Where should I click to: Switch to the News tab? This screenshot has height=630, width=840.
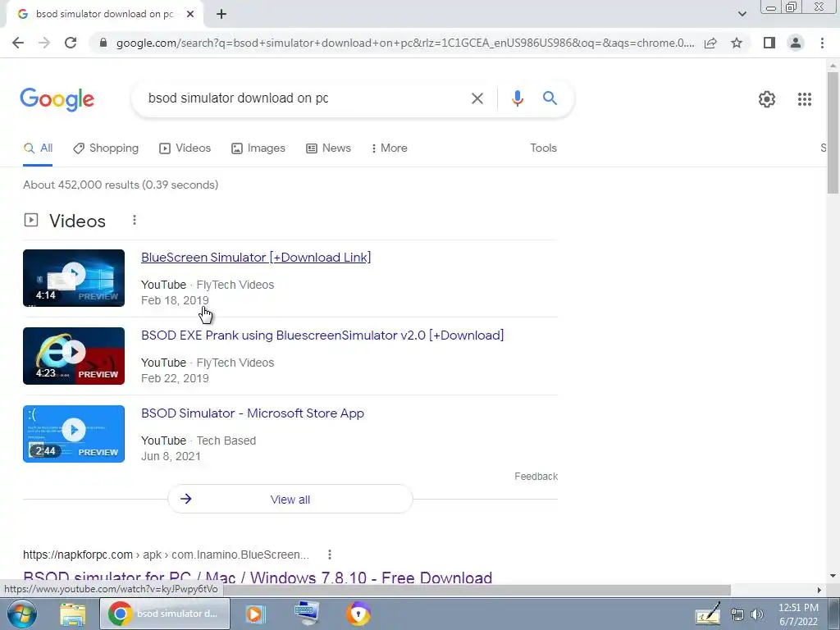pos(328,148)
